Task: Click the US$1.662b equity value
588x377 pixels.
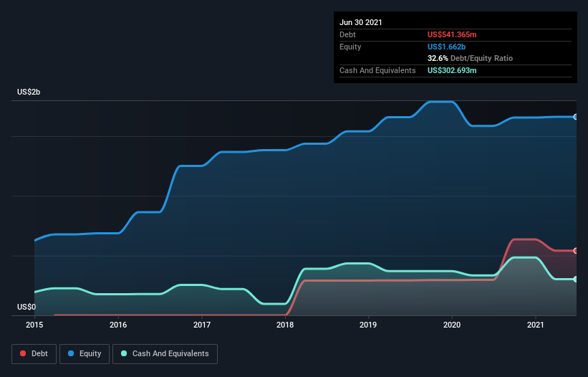Action: (446, 47)
